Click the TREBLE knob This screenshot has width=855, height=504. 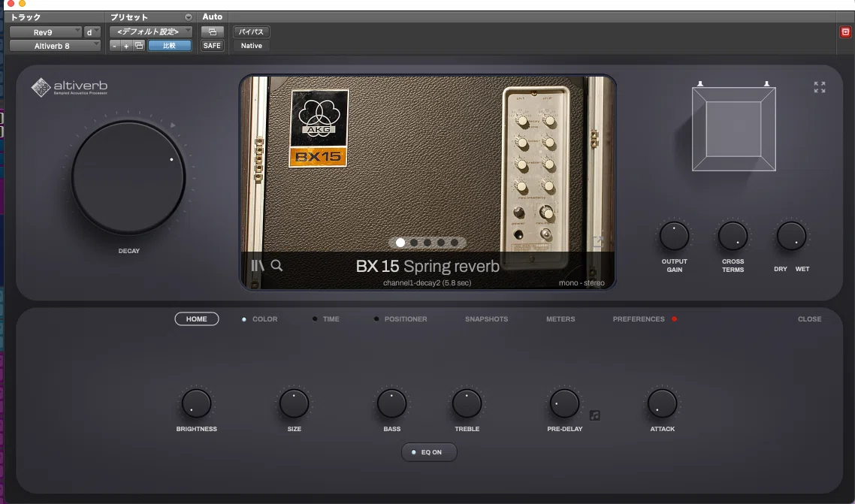pos(467,404)
